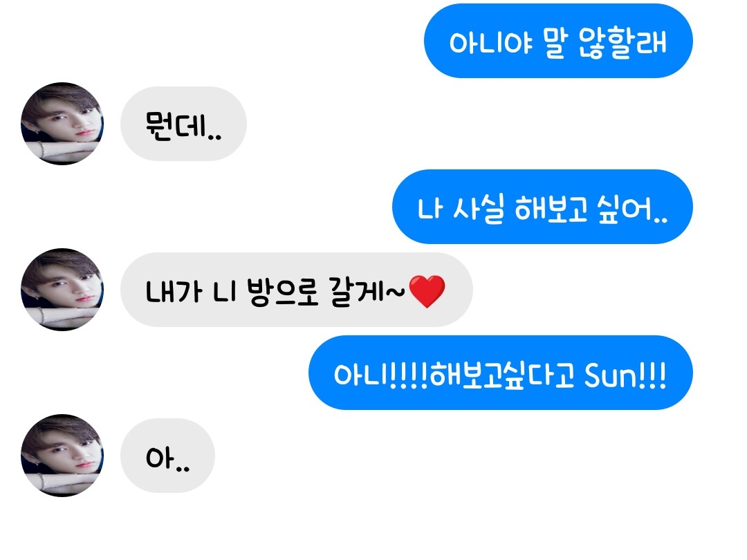Click the word 방으로 in the gray bubble
This screenshot has width=747, height=560.
click(x=282, y=292)
